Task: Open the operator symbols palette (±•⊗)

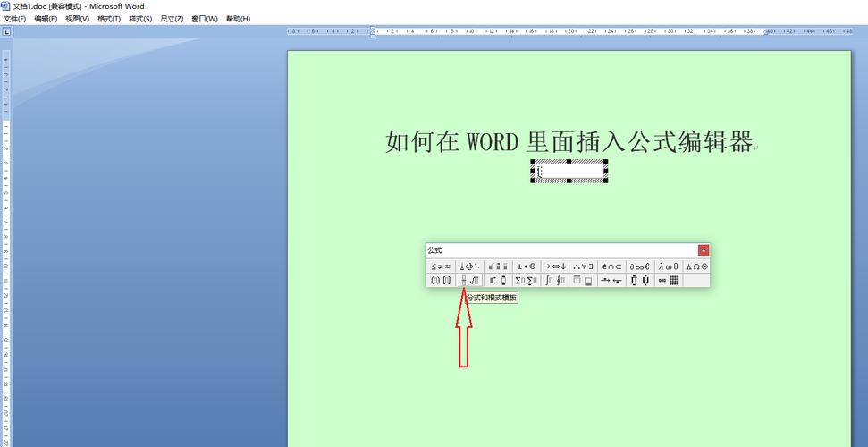Action: (x=526, y=266)
